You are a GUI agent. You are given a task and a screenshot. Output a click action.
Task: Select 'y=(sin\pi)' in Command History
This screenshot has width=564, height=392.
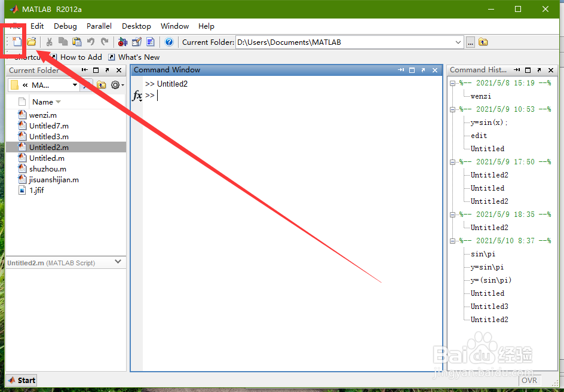[x=491, y=280]
